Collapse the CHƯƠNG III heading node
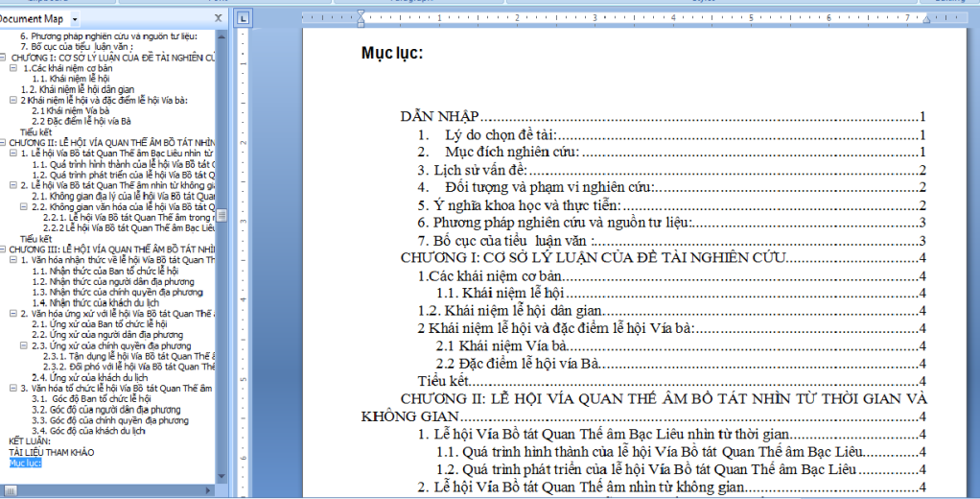The height and width of the screenshot is (499, 980). [5, 249]
